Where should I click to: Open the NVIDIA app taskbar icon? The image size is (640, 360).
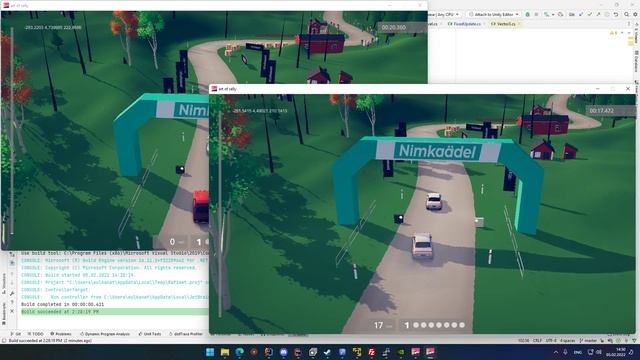[x=401, y=352]
